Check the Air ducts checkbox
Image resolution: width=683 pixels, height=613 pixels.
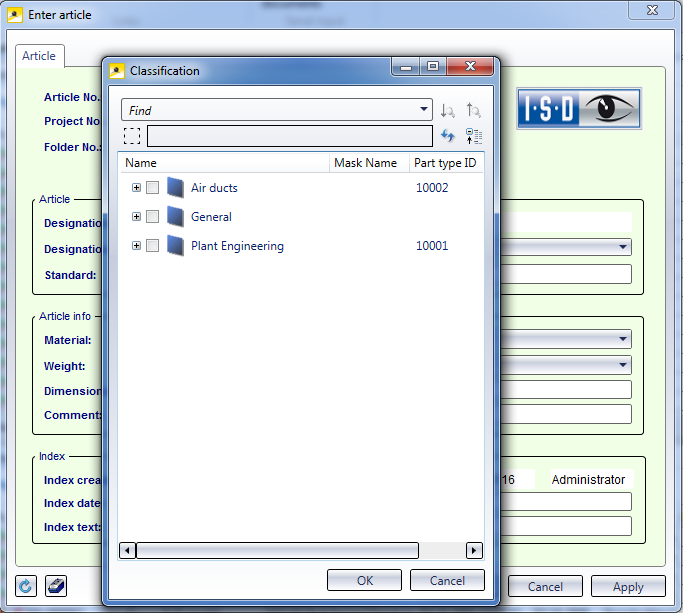click(x=152, y=188)
